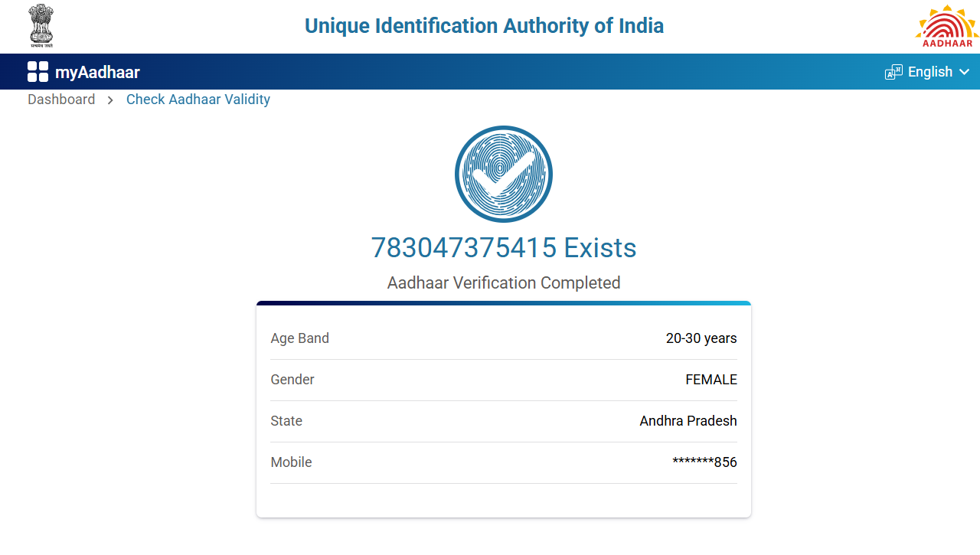Click the Indian national emblem logo
The width and height of the screenshot is (980, 555).
41,25
